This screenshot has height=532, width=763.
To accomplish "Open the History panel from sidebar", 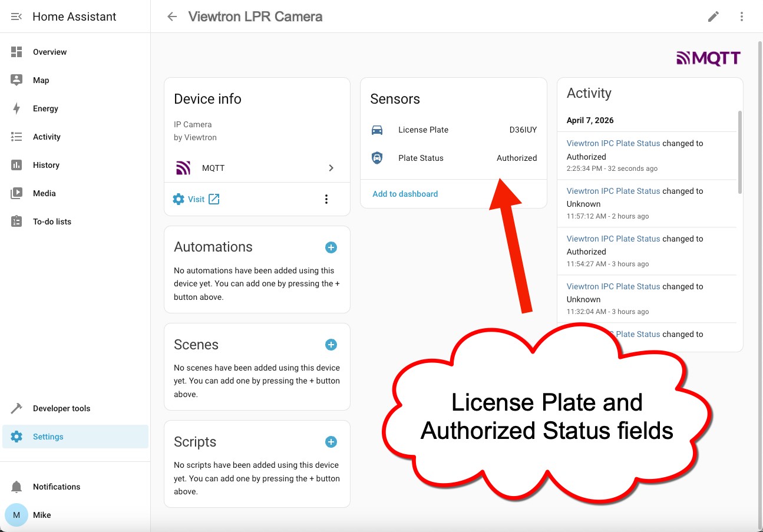I will [x=47, y=165].
